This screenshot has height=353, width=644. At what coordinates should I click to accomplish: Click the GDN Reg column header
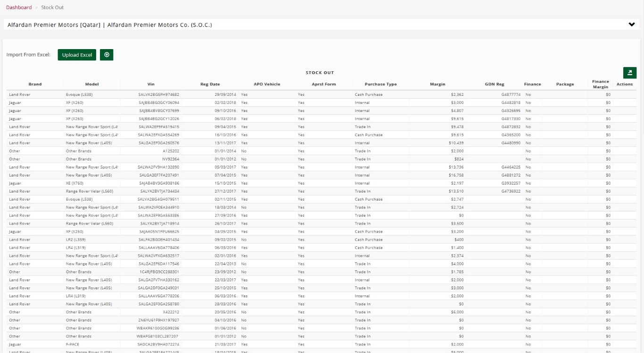495,84
